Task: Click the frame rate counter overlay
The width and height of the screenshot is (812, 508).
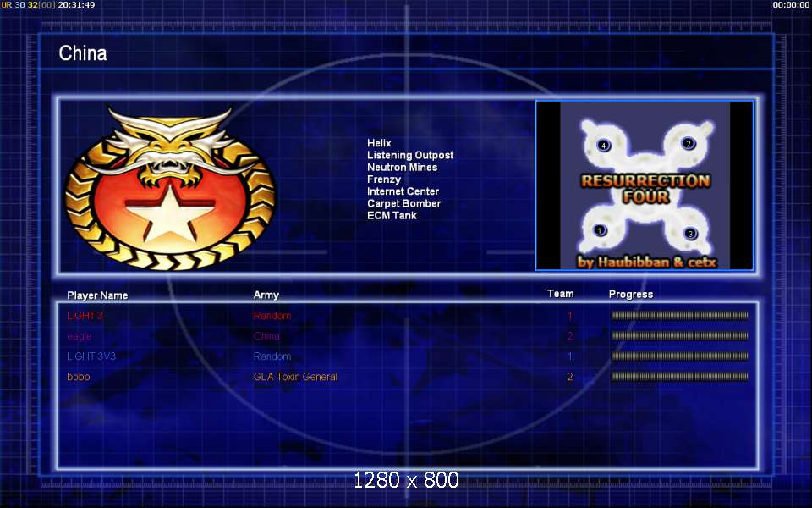Action: 27,5
